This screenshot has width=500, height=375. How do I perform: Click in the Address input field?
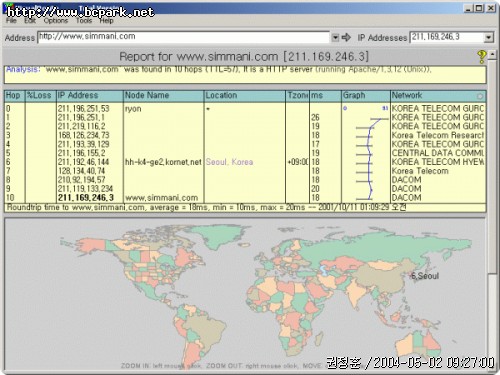[x=184, y=37]
